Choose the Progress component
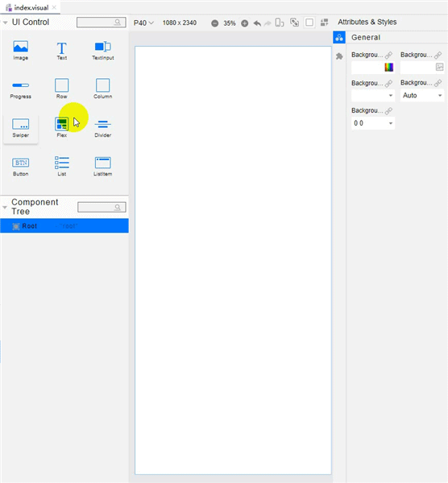The height and width of the screenshot is (483, 448). [21, 89]
